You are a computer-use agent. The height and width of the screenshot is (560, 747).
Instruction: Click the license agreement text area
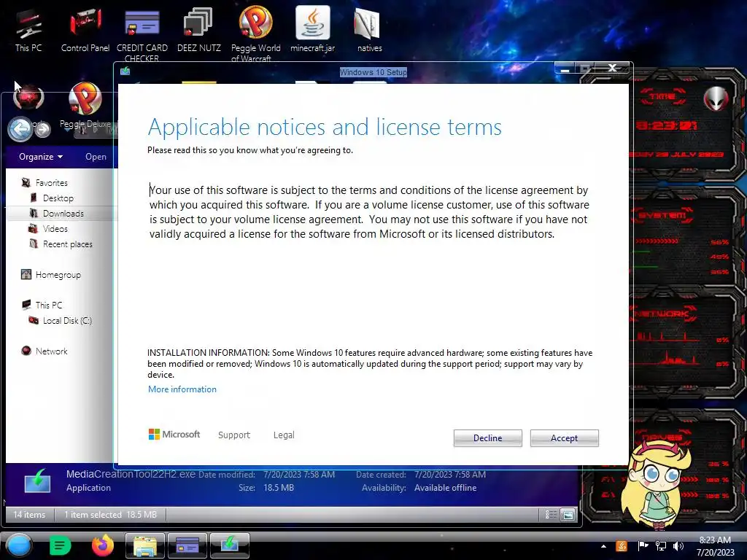point(369,212)
